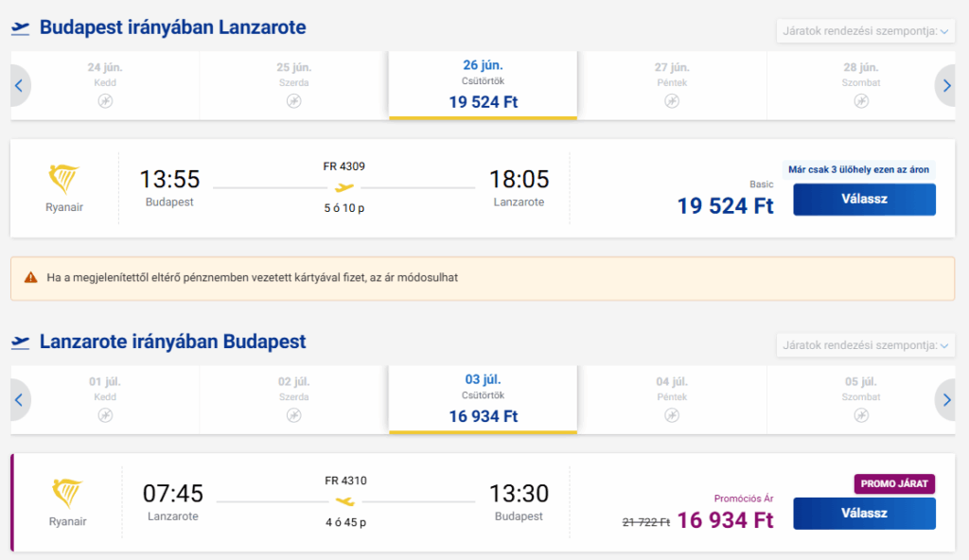Show later outbound dates with the right arrow
The height and width of the screenshot is (560, 969).
(945, 85)
